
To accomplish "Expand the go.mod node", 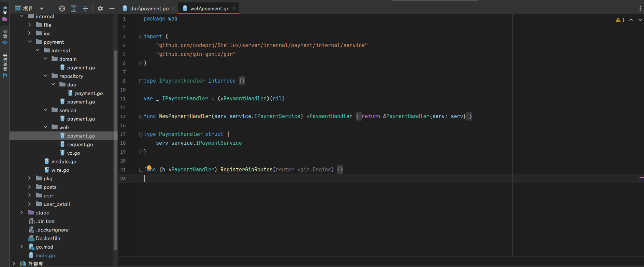I will point(22,247).
